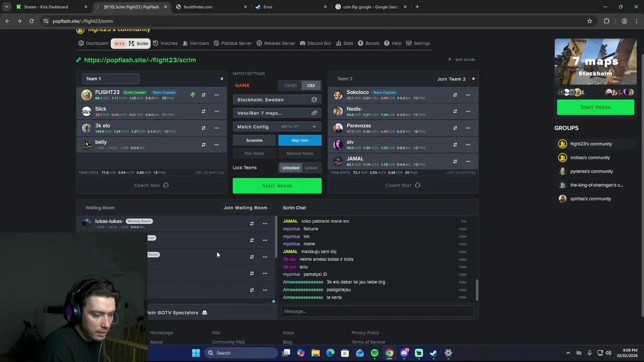Open more options for Nedis- row
The height and width of the screenshot is (362, 644).
click(x=468, y=112)
